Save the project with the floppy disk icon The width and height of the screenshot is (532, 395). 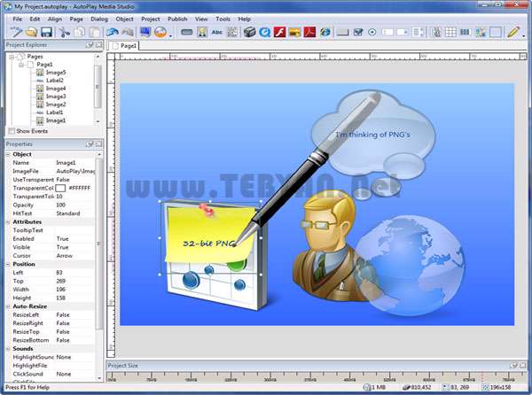(46, 32)
